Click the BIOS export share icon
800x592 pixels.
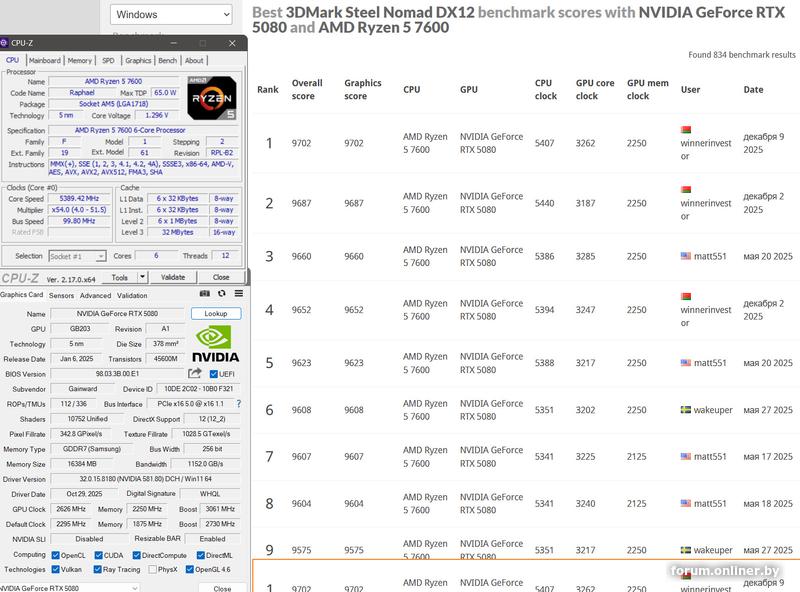pyautogui.click(x=194, y=374)
